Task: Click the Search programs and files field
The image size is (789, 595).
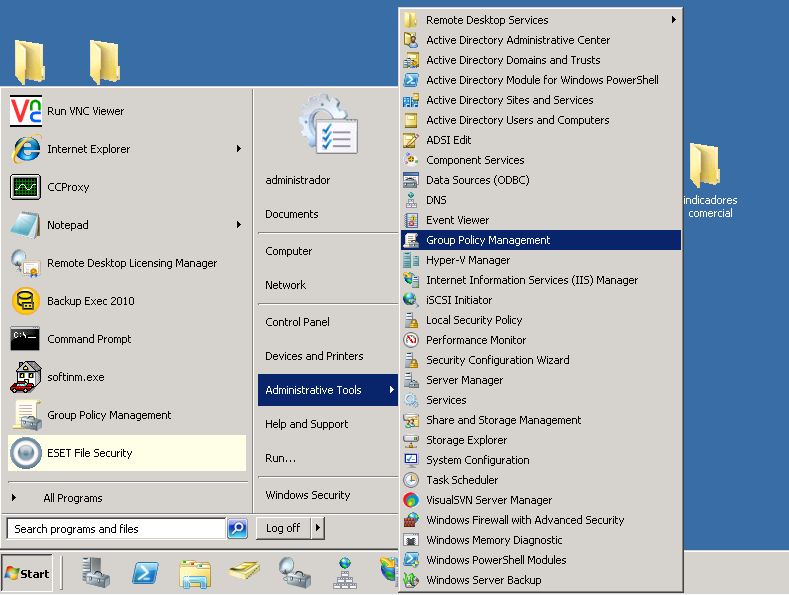Action: coord(116,529)
